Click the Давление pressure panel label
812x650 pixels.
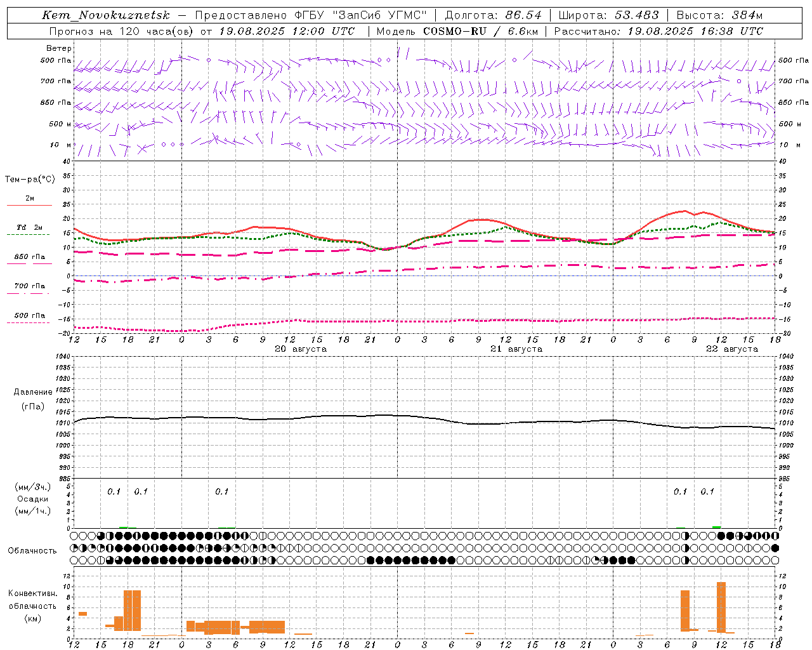coord(33,392)
